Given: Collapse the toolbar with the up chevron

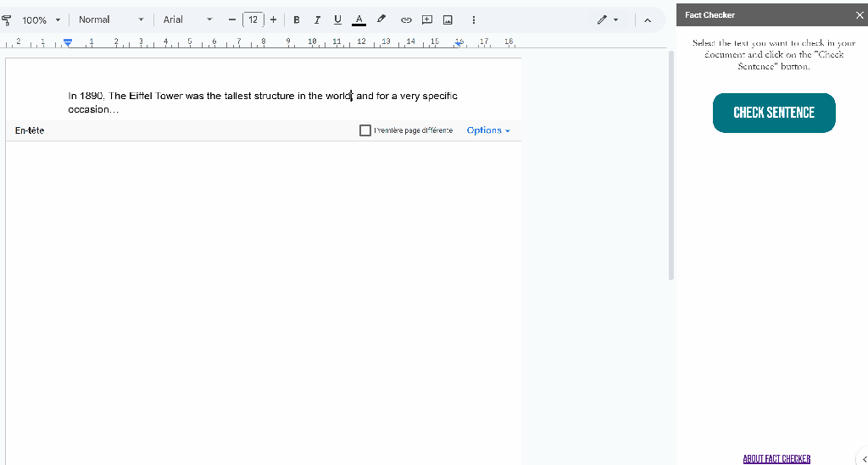Looking at the screenshot, I should click(648, 19).
